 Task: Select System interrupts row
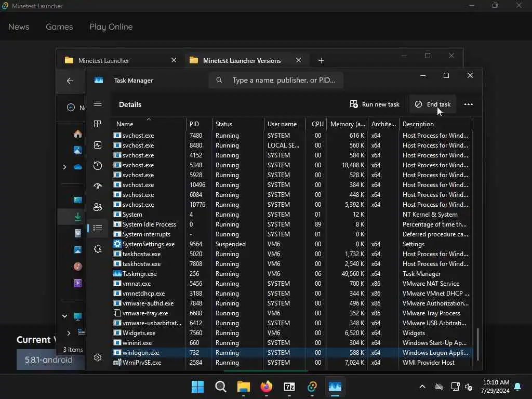click(x=292, y=234)
